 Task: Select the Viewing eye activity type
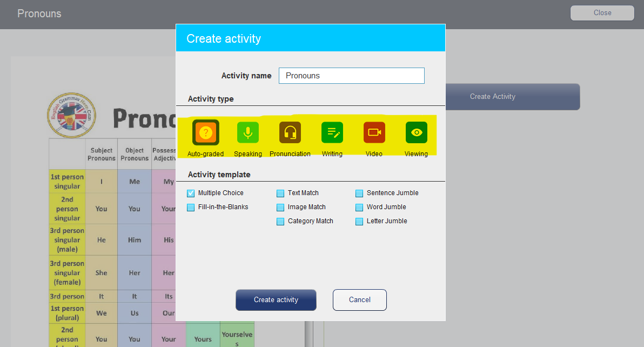(417, 132)
